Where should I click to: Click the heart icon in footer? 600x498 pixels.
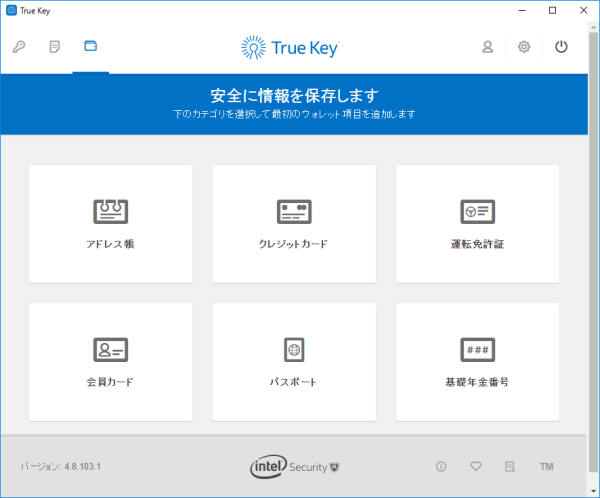(476, 466)
